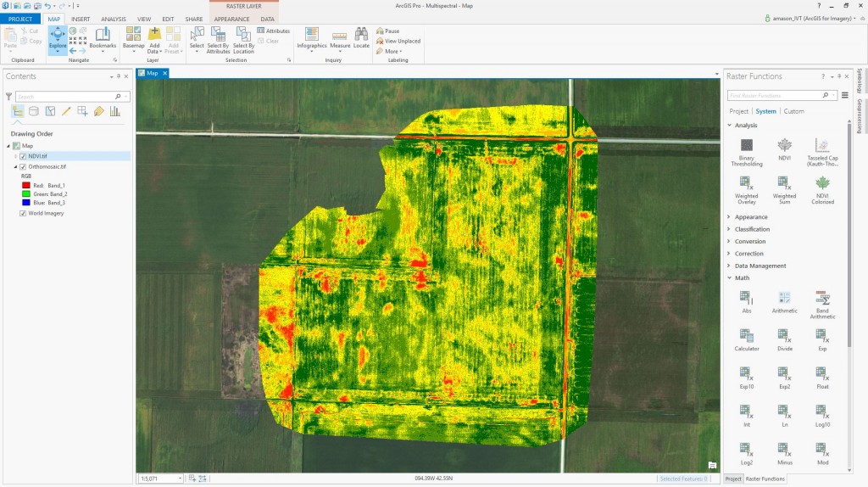868x487 pixels.
Task: Click the Green Band_2 color swatch
Action: click(26, 194)
